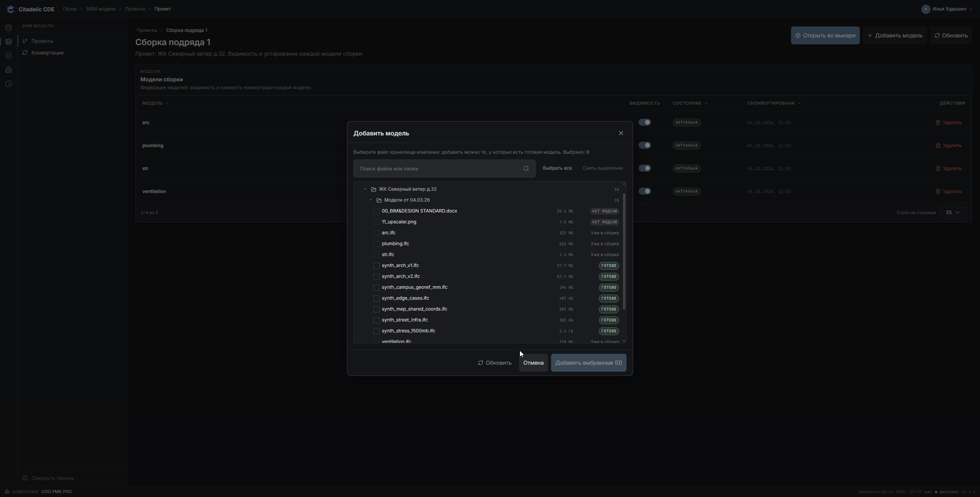Image resolution: width=980 pixels, height=497 pixels.
Task: Click the search magnifier icon in dialog
Action: [526, 169]
